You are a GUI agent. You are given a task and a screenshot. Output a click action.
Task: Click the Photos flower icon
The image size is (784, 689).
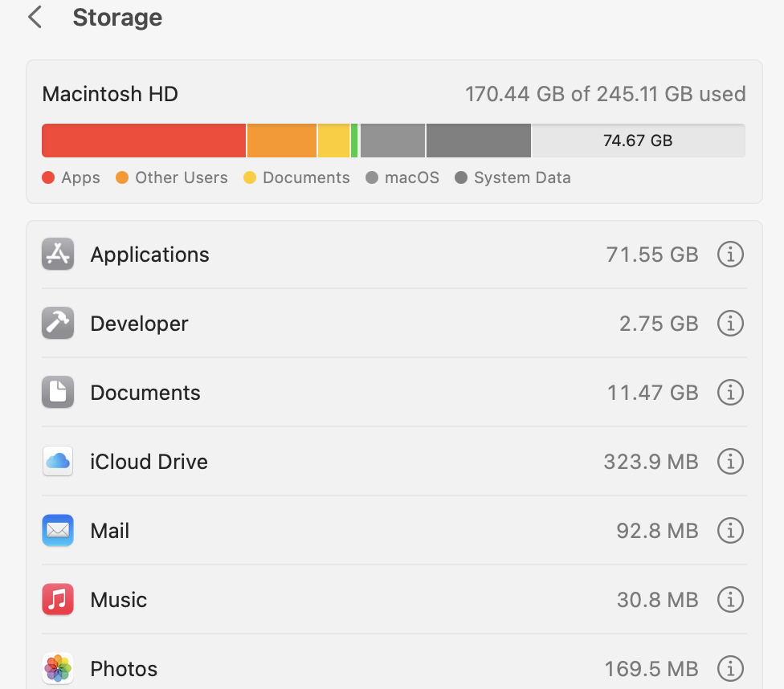58,668
